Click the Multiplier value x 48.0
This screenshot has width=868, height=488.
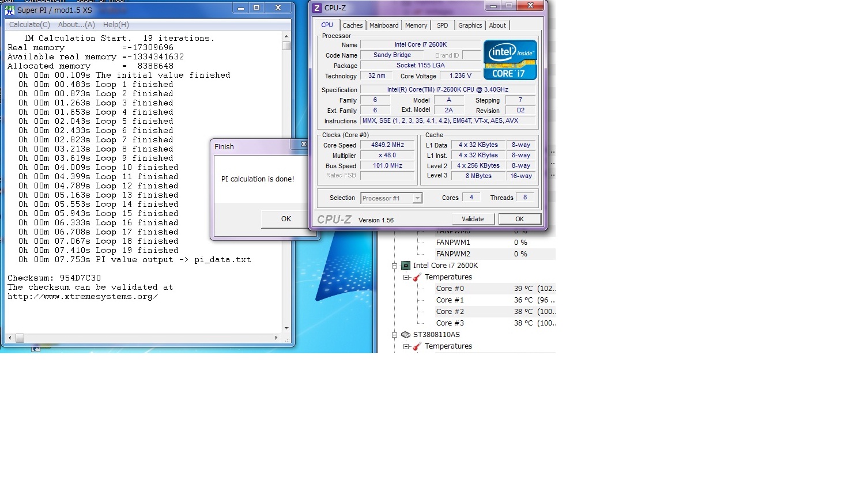click(x=387, y=156)
